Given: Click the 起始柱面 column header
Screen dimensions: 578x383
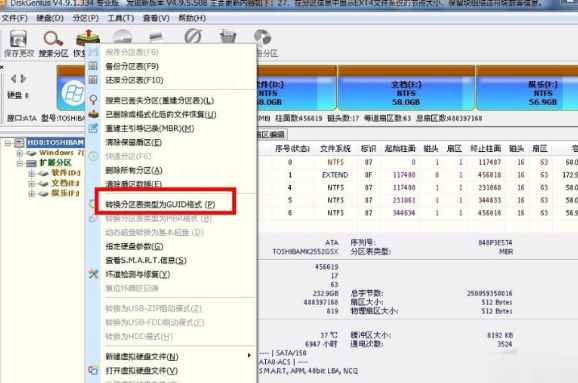Looking at the screenshot, I should (x=400, y=149).
